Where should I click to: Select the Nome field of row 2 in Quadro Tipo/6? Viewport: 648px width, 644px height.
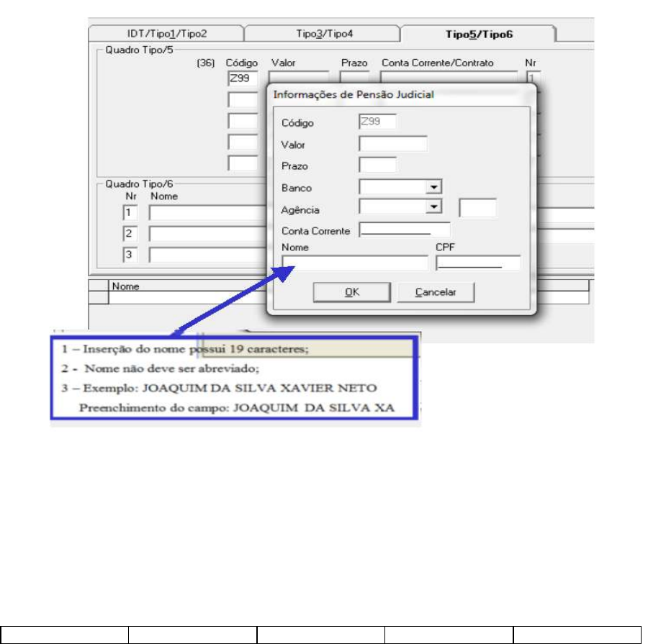pos(205,234)
